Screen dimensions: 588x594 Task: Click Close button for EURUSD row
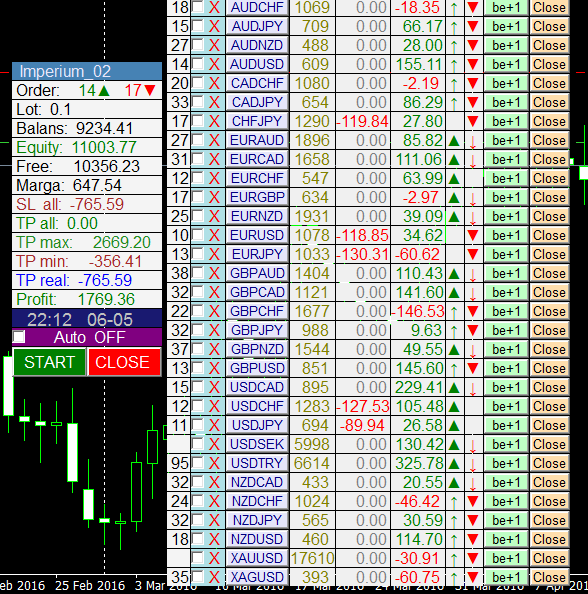pos(549,236)
